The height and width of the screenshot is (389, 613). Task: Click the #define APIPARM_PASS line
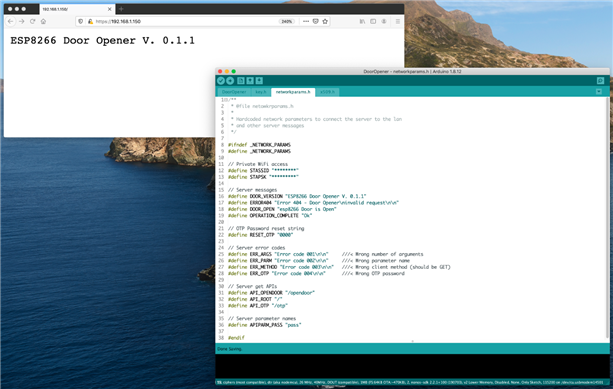point(265,325)
